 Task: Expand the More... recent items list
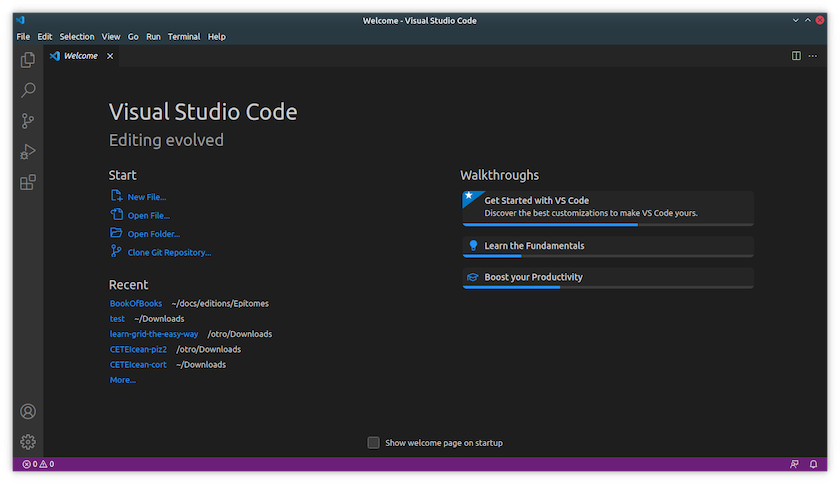tap(122, 380)
